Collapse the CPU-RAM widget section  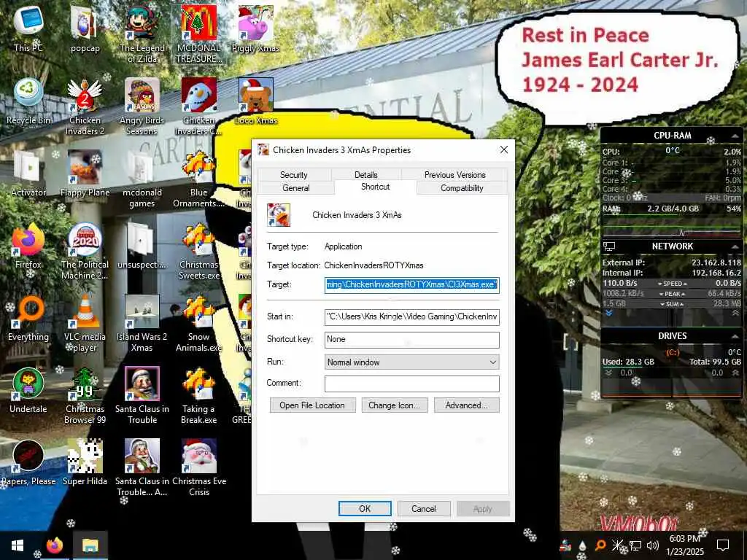click(735, 136)
